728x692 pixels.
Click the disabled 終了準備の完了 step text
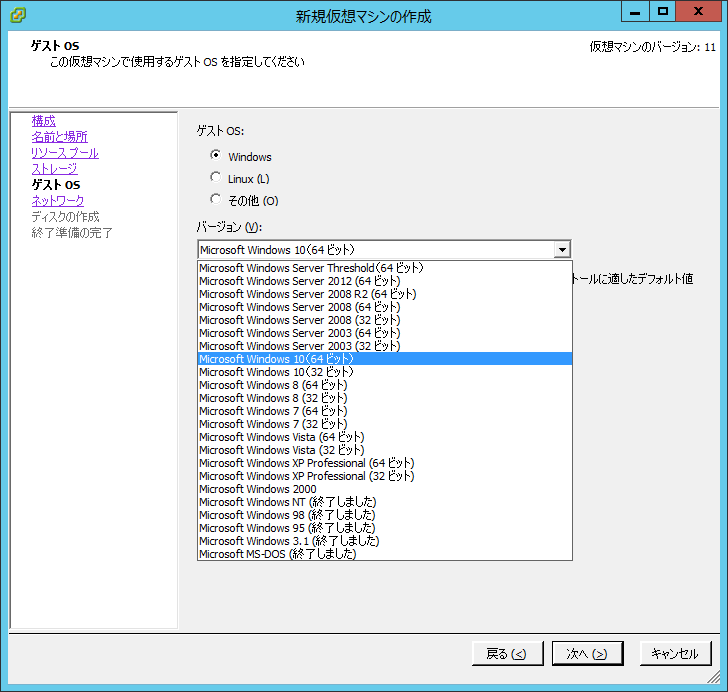72,233
